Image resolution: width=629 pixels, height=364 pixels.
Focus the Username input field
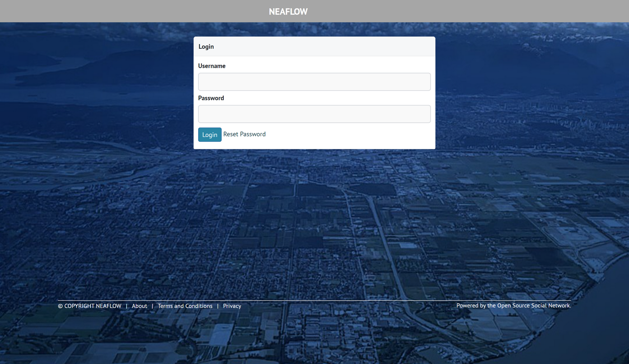coord(314,82)
